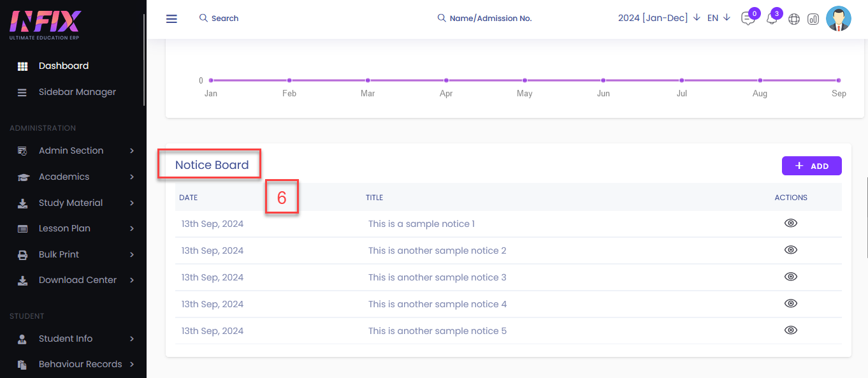Click the reports chart icon in header
Viewport: 868px width, 378px height.
click(813, 19)
